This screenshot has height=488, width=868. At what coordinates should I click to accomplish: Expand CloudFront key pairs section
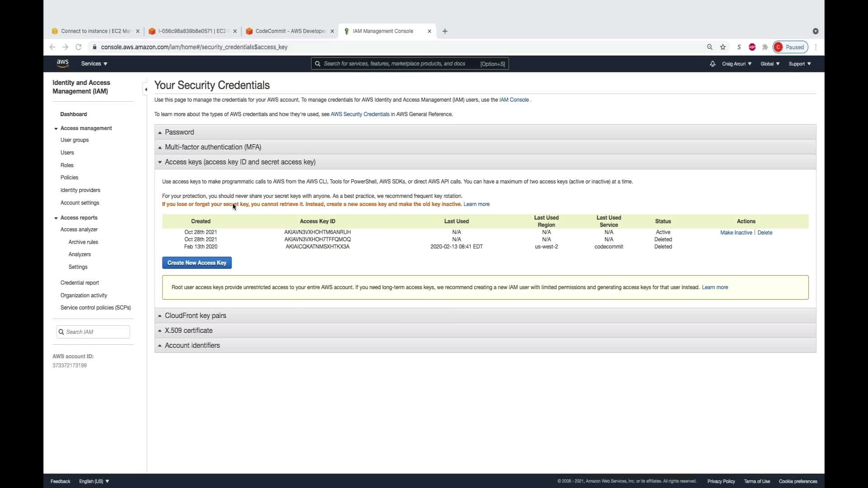point(195,315)
